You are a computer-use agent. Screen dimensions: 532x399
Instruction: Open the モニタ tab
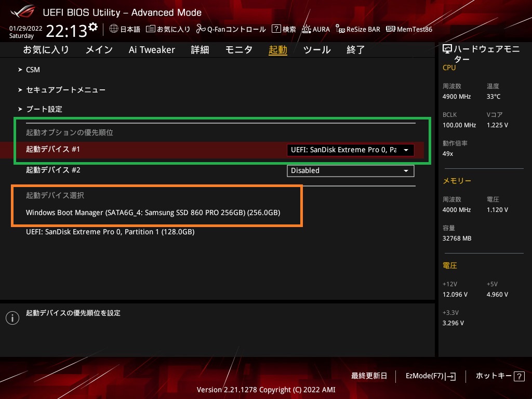[239, 50]
